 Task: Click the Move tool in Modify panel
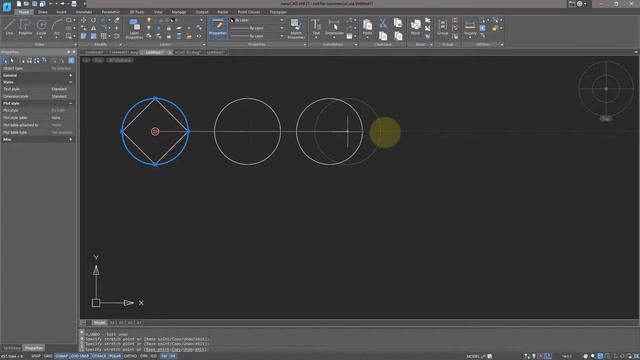(x=83, y=20)
